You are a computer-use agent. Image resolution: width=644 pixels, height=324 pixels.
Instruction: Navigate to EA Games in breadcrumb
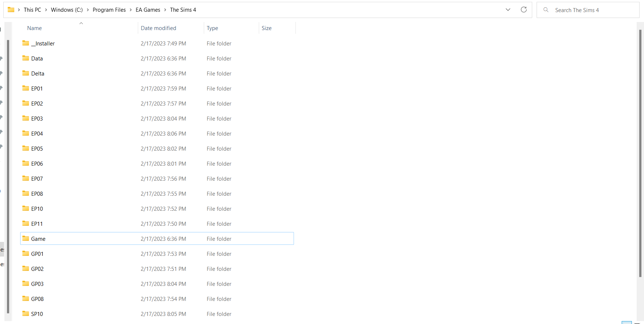coord(148,10)
